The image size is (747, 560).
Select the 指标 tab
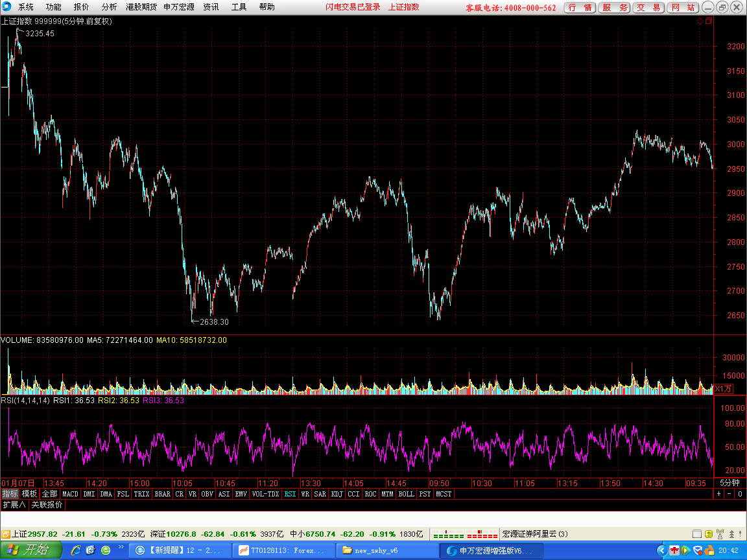click(10, 494)
